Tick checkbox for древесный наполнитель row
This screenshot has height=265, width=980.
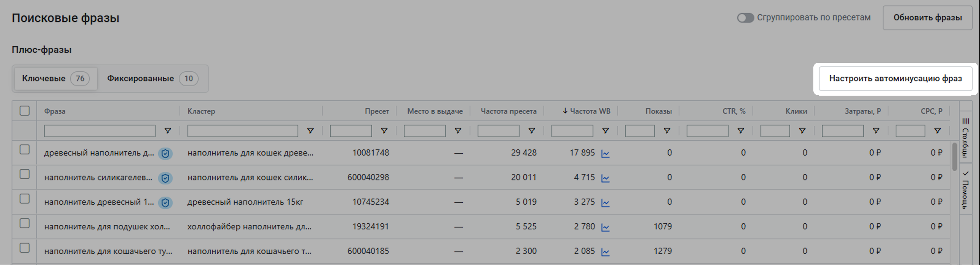24,149
